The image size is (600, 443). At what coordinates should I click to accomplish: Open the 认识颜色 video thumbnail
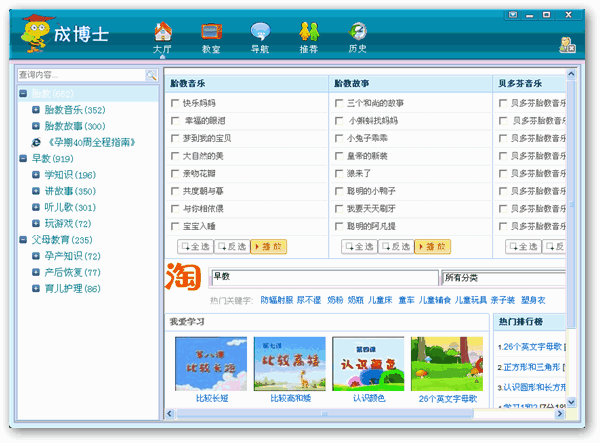[368, 364]
